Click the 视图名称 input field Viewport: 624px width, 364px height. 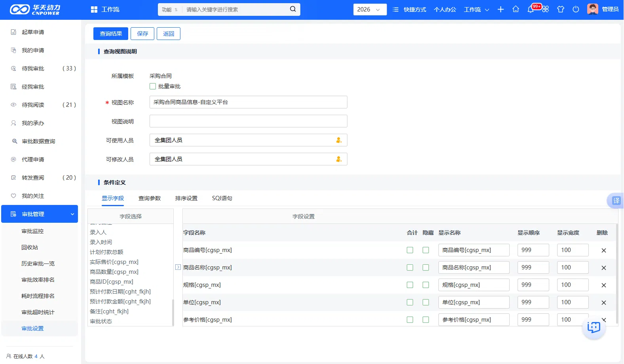coord(248,102)
